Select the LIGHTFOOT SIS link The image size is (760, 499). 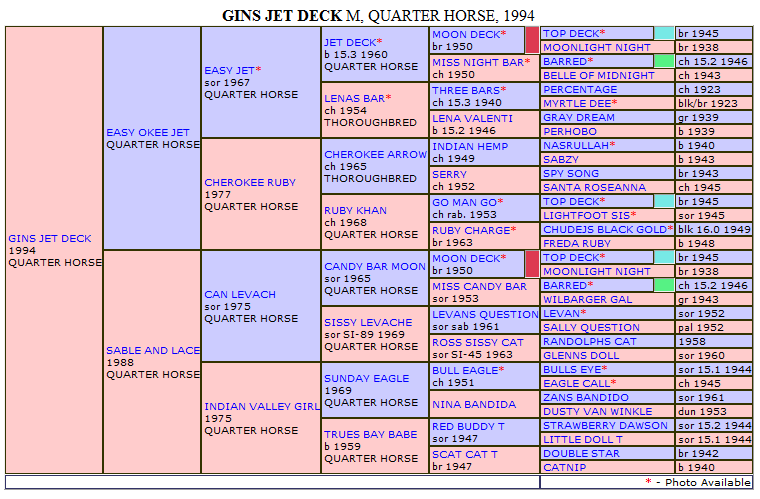(586, 216)
